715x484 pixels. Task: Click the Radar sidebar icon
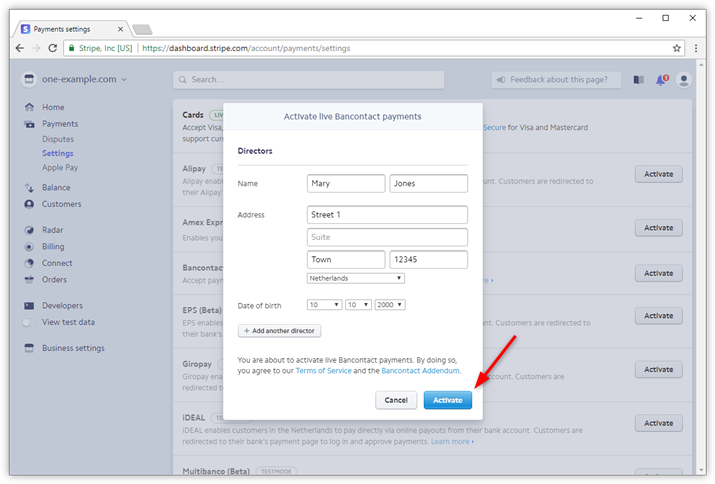[29, 230]
